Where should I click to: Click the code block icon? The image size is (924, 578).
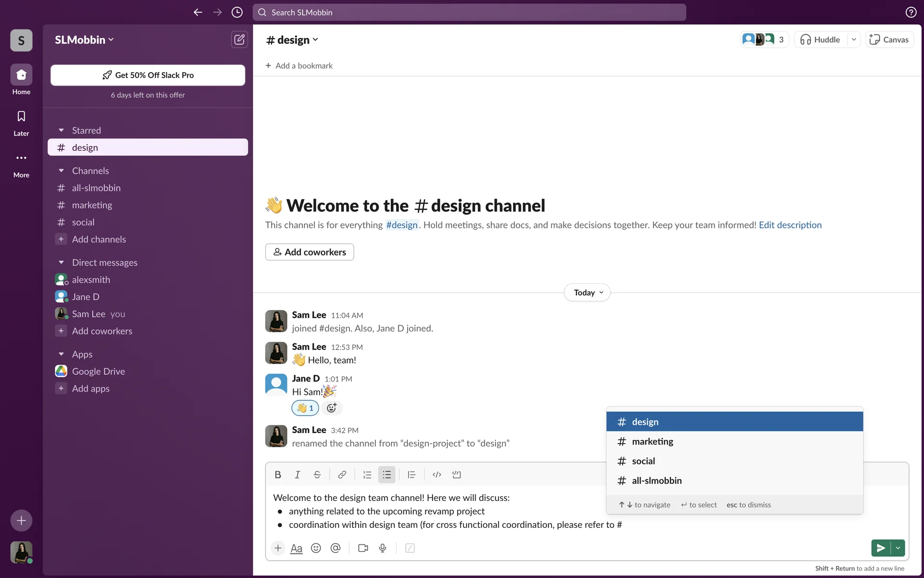[x=456, y=474]
